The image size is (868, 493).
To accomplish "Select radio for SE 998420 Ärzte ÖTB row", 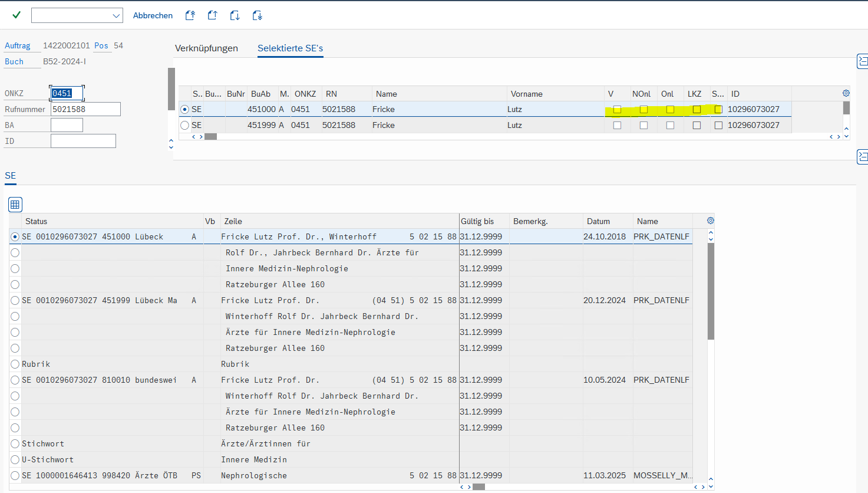I will click(x=15, y=475).
